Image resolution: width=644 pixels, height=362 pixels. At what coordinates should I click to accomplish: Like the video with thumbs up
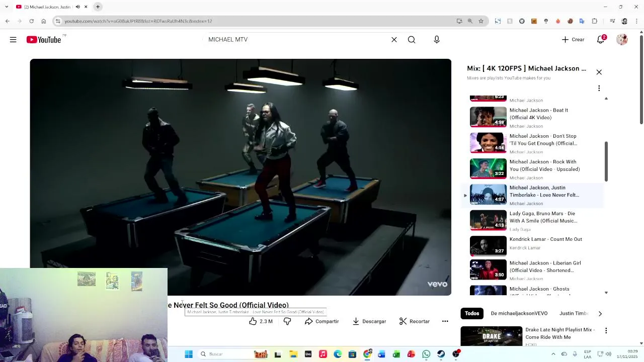coord(261,321)
